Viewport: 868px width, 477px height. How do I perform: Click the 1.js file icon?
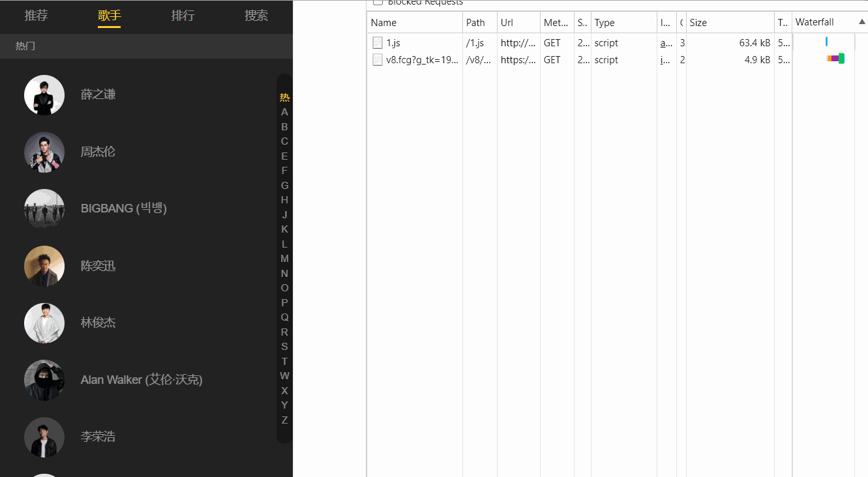[378, 43]
